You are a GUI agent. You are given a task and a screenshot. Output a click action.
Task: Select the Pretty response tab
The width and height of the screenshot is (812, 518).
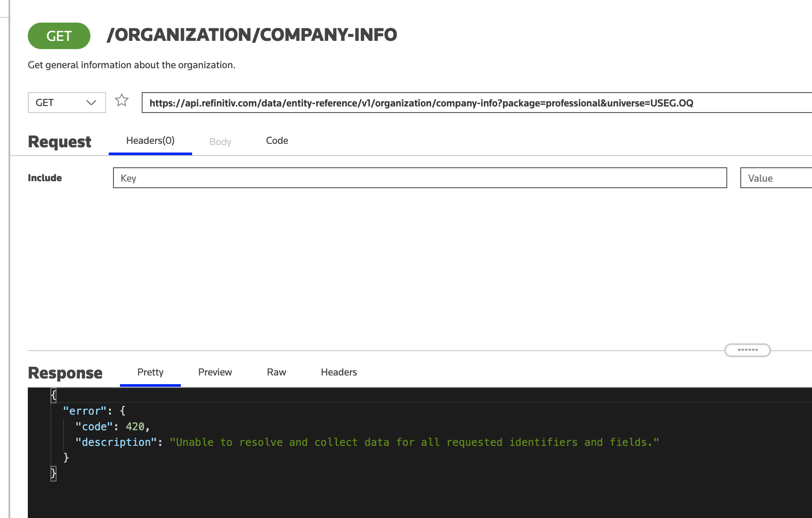coord(150,372)
